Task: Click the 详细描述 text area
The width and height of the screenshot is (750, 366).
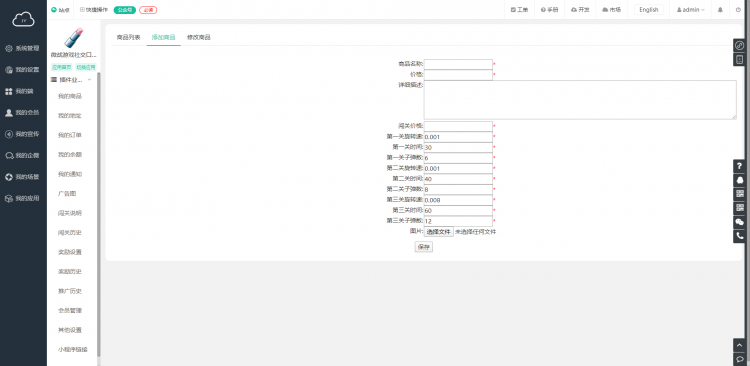Action: tap(580, 100)
